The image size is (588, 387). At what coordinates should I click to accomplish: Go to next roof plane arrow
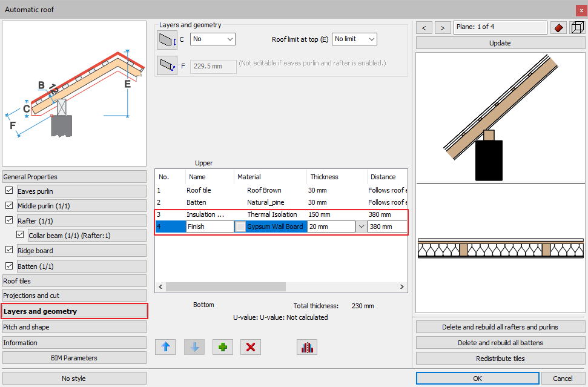point(443,28)
